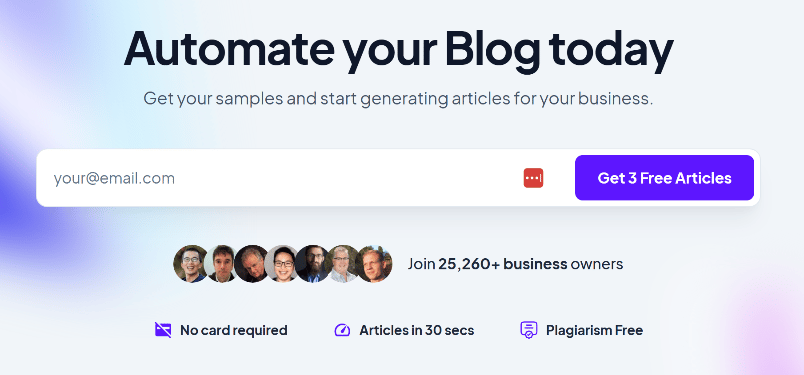Image resolution: width=804 pixels, height=375 pixels.
Task: Select seventh avatar, blond man outdoors
Action: pos(374,264)
